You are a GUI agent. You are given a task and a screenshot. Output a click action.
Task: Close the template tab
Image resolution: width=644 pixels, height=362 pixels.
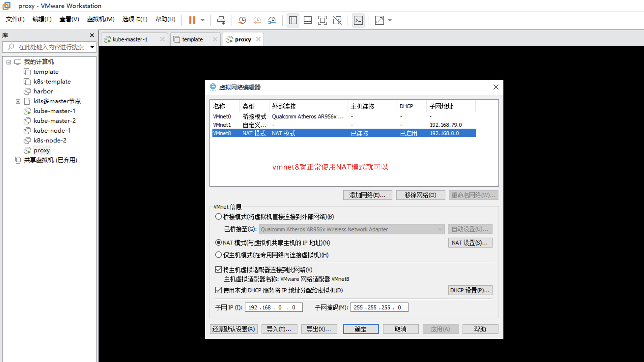(215, 39)
